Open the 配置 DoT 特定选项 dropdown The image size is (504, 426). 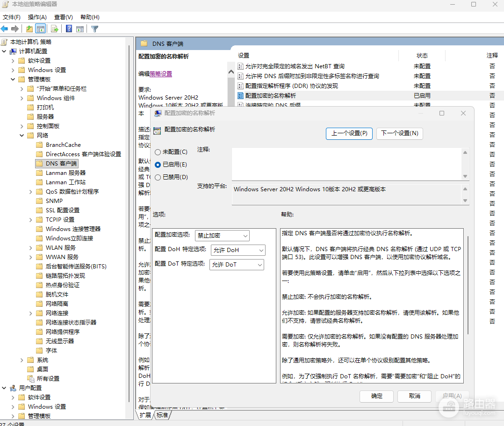[237, 265]
